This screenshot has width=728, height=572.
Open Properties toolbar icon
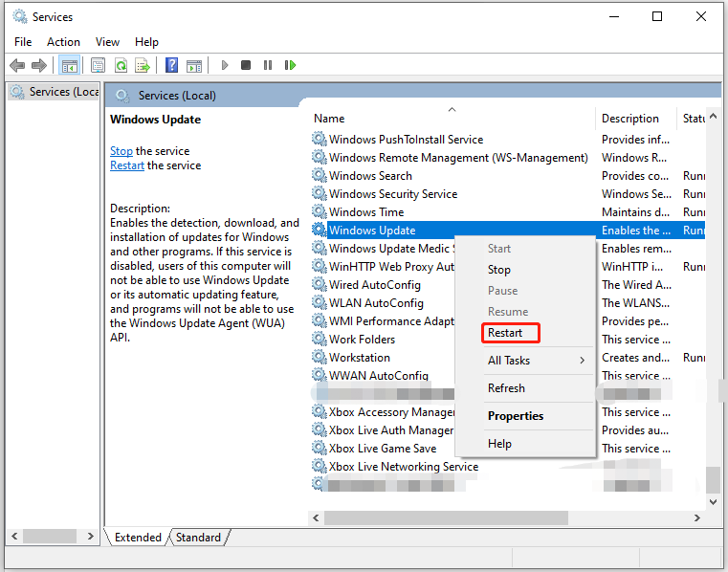(x=98, y=65)
